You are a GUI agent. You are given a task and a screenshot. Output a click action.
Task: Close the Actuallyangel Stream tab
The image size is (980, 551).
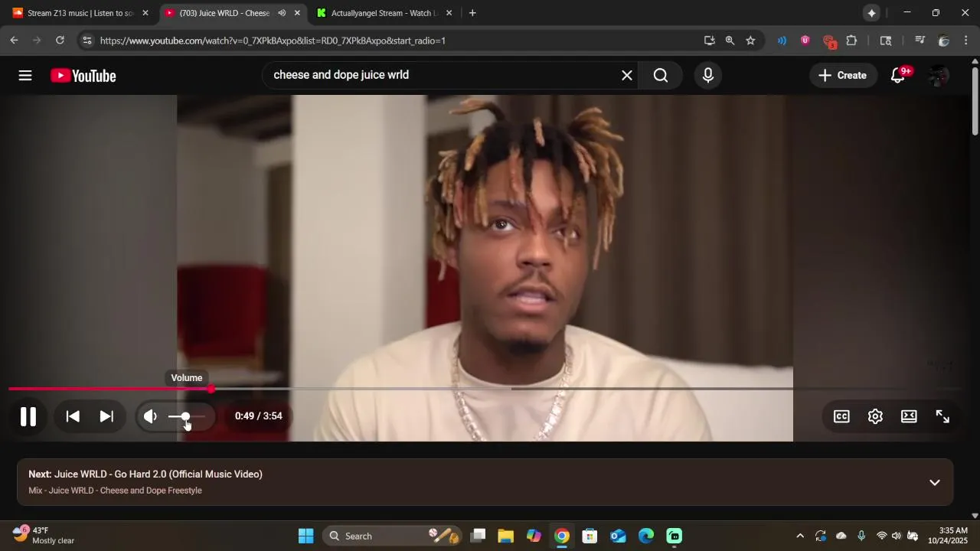[449, 13]
